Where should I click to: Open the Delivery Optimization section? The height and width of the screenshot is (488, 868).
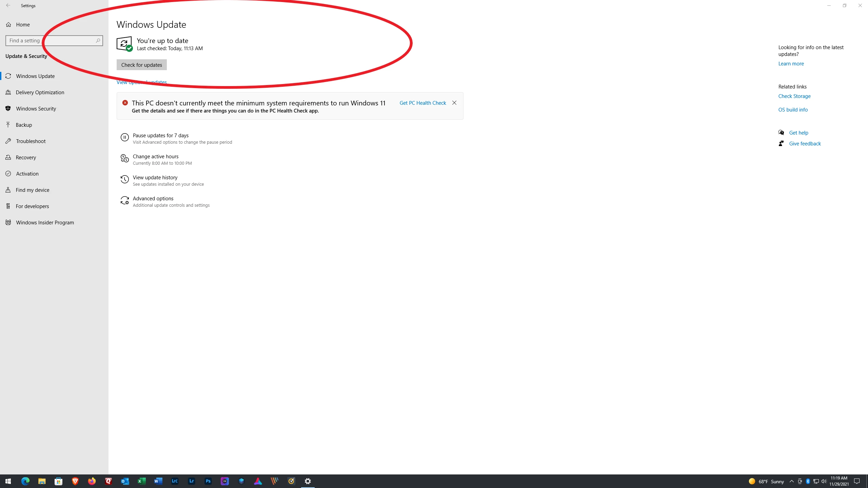click(x=40, y=92)
